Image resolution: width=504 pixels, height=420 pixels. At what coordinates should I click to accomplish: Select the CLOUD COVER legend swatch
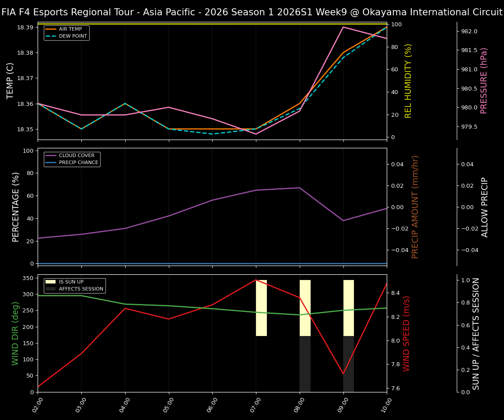(52, 155)
